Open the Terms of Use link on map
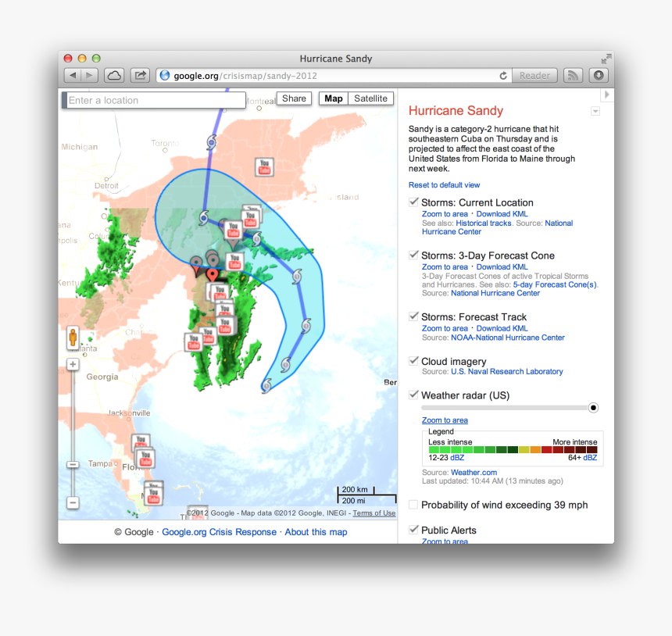Viewport: 672px width, 636px height. [x=374, y=513]
